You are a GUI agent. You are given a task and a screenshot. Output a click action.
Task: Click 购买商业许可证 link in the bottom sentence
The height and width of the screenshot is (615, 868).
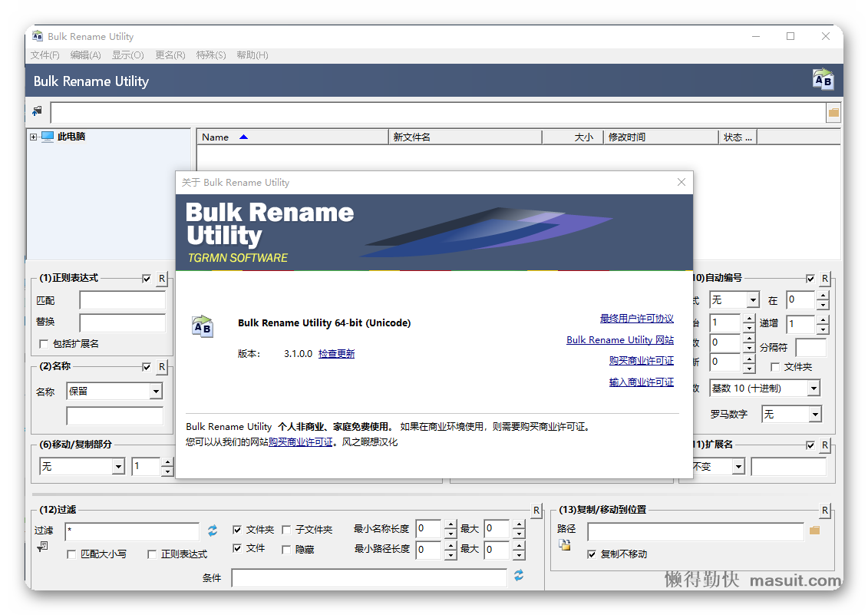pos(301,441)
